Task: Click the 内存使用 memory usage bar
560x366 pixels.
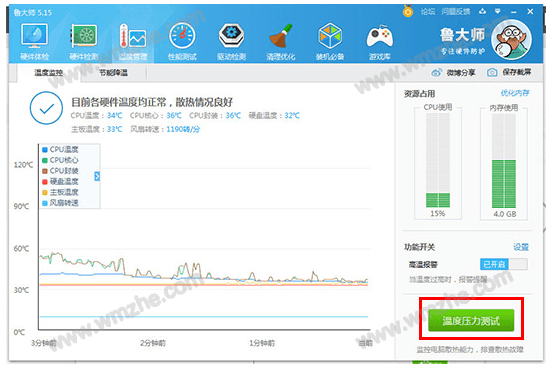Action: (x=504, y=161)
